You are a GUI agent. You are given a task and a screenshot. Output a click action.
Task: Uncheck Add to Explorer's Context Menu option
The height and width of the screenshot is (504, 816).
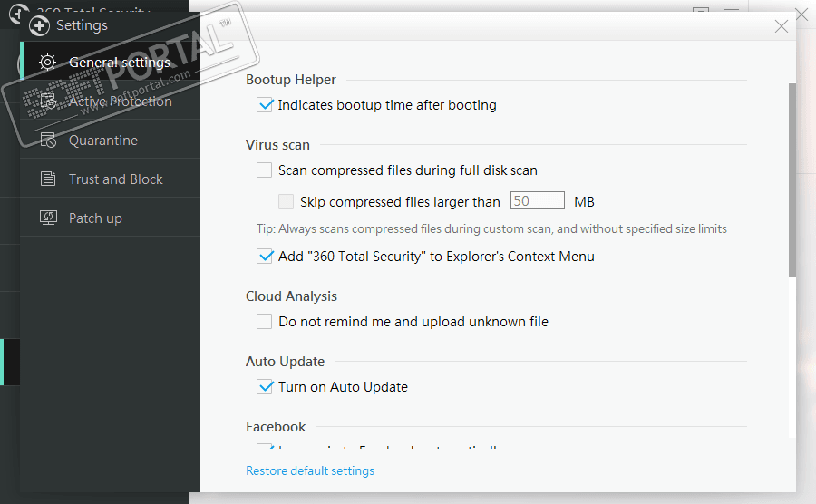265,257
